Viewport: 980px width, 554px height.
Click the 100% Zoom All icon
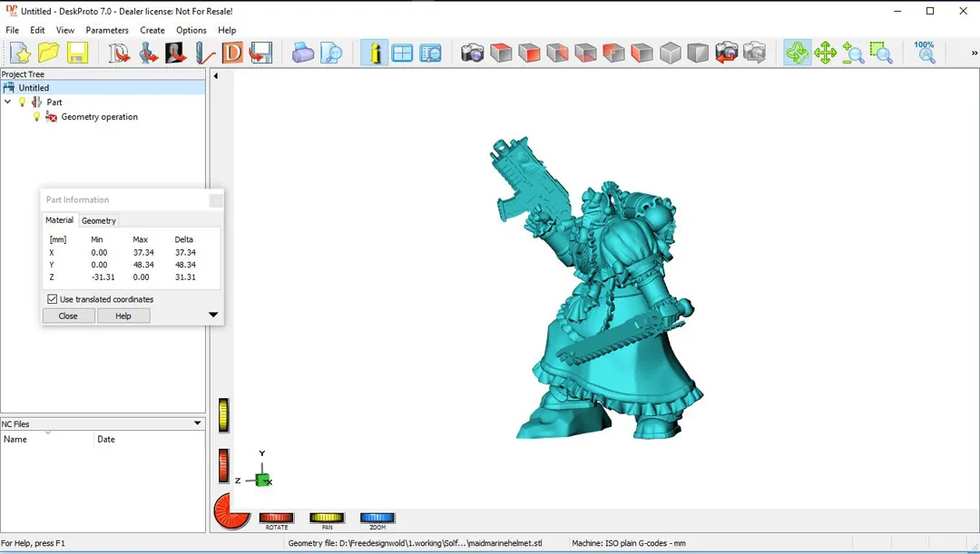point(925,53)
